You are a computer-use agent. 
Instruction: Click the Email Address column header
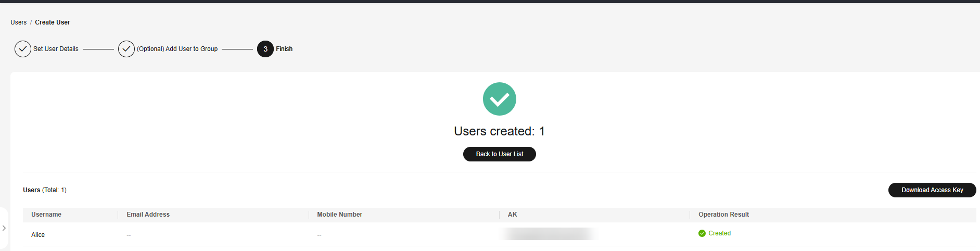click(x=148, y=215)
